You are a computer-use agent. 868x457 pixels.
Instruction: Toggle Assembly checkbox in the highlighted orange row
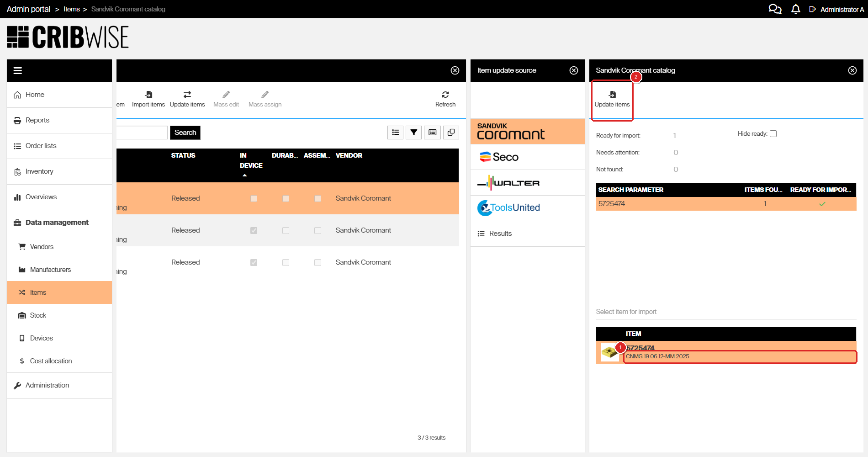(x=318, y=198)
